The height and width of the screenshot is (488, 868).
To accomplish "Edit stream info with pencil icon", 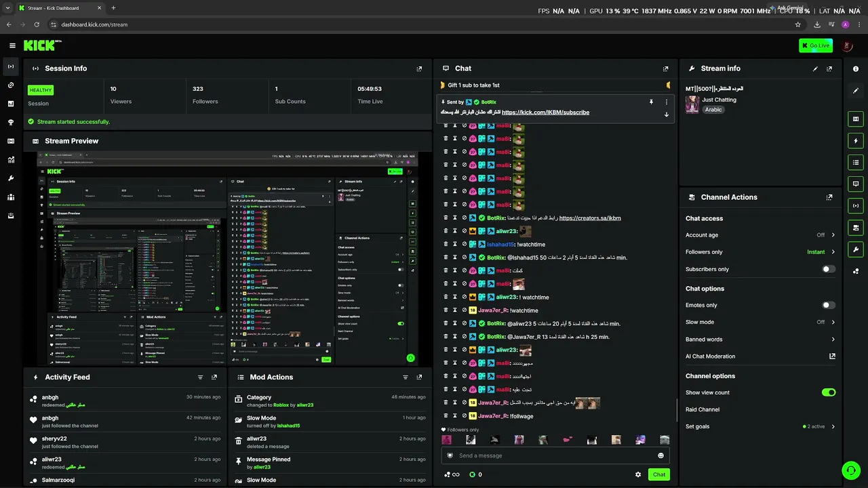I will click(x=815, y=68).
